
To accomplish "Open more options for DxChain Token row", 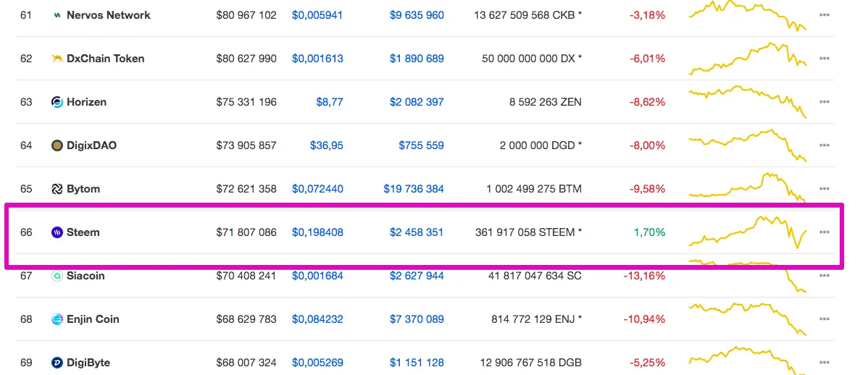I will (x=825, y=59).
